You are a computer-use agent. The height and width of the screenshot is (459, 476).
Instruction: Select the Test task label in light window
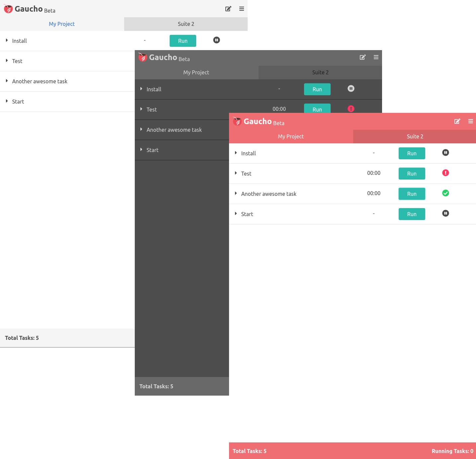(x=17, y=61)
